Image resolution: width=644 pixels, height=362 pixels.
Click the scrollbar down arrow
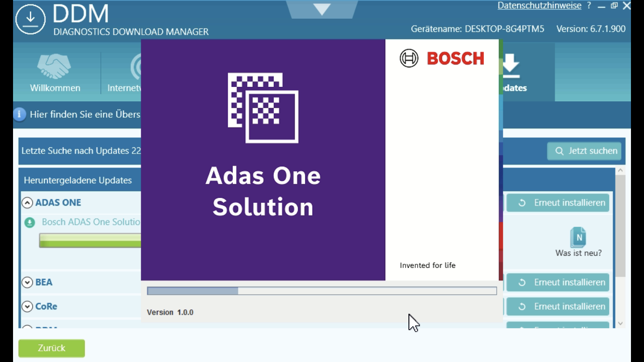click(x=620, y=323)
